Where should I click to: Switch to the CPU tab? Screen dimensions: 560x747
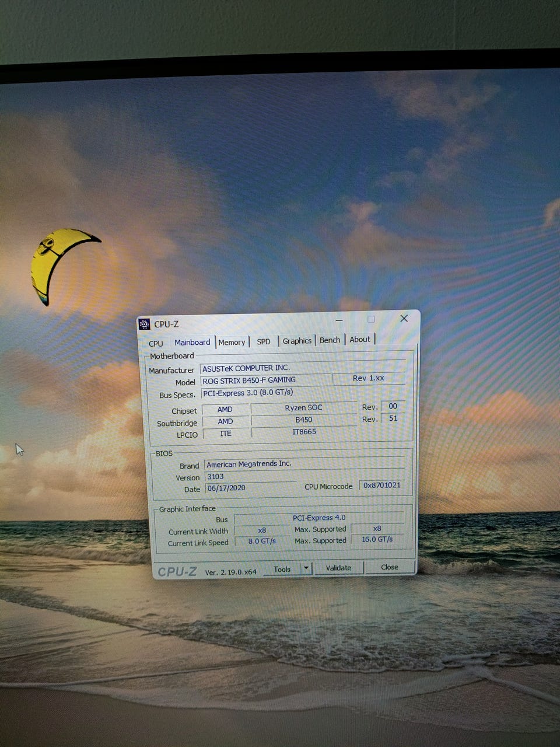tap(156, 343)
